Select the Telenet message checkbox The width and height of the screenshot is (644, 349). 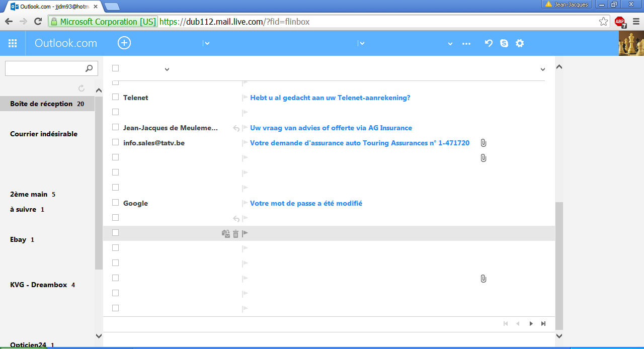point(115,97)
